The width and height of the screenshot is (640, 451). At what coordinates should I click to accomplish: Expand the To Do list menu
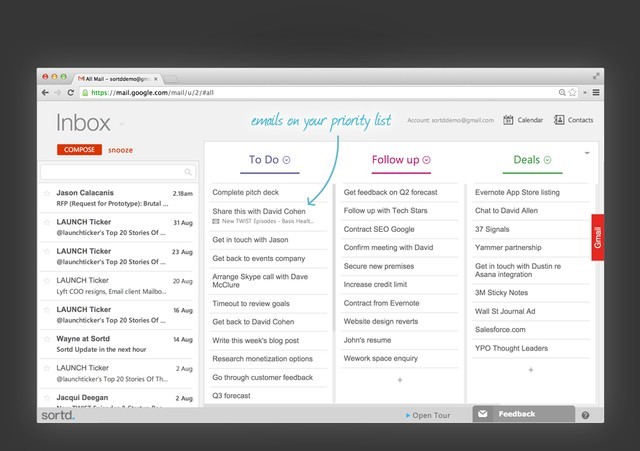point(287,160)
